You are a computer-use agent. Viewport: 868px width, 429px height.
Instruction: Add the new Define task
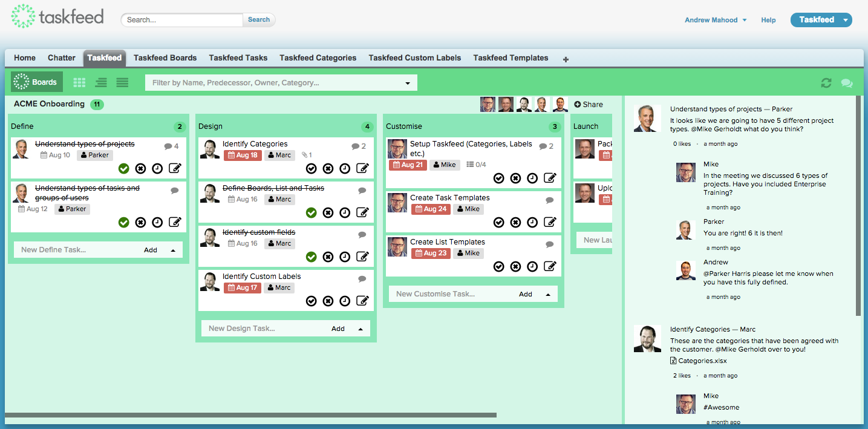(x=151, y=250)
